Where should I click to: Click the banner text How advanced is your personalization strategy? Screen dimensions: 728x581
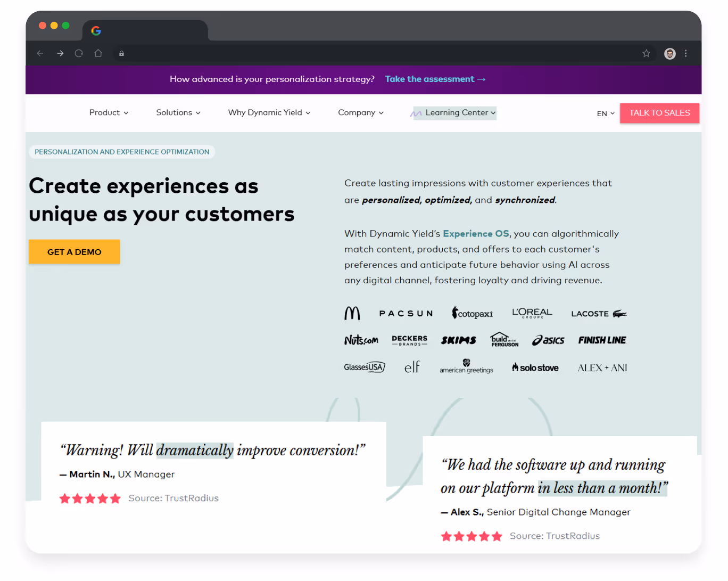(x=272, y=79)
